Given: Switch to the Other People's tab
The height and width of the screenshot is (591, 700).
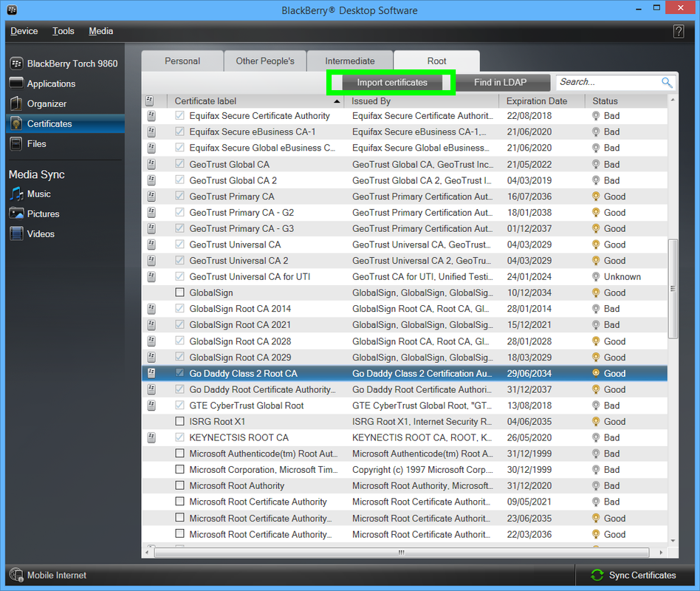Looking at the screenshot, I should (265, 61).
